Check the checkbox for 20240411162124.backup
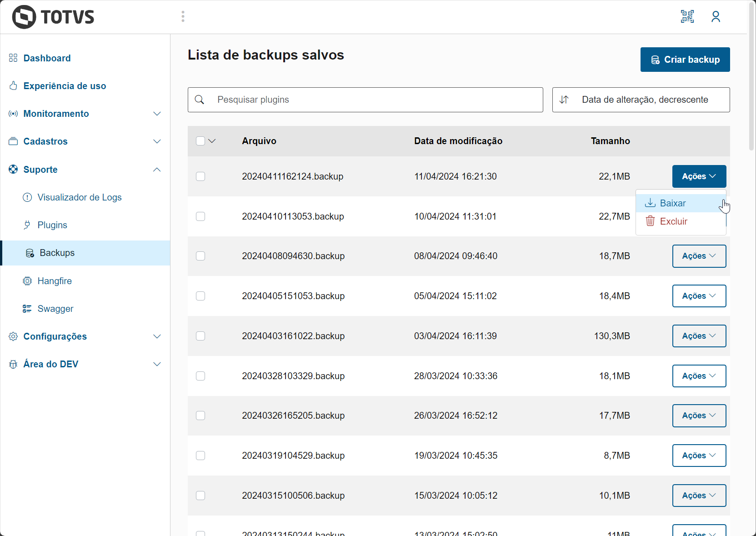 coord(200,176)
